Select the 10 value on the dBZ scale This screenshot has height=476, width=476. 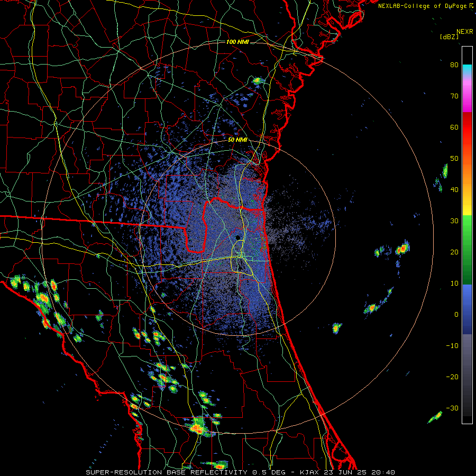coord(454,283)
